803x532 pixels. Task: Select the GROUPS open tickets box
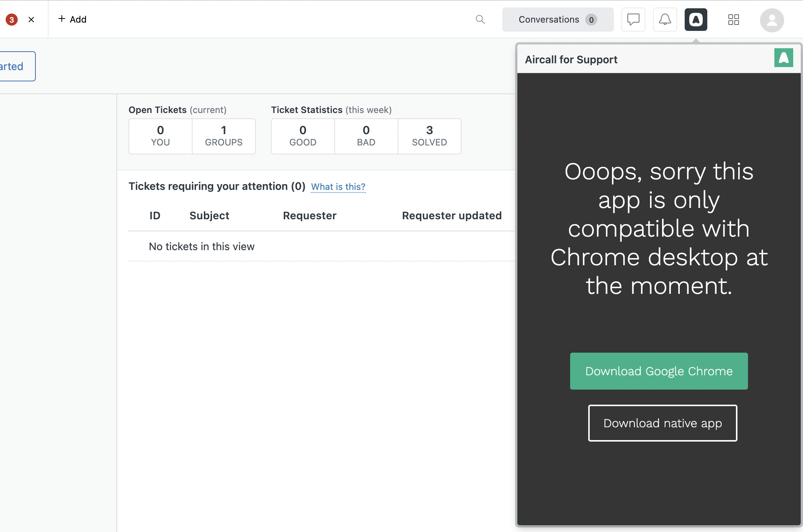223,136
